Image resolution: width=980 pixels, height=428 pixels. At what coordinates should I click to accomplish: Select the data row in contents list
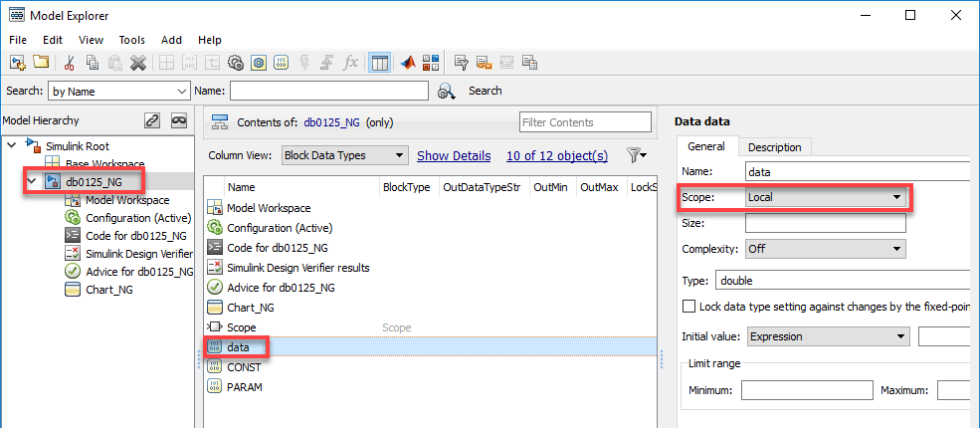pyautogui.click(x=431, y=346)
